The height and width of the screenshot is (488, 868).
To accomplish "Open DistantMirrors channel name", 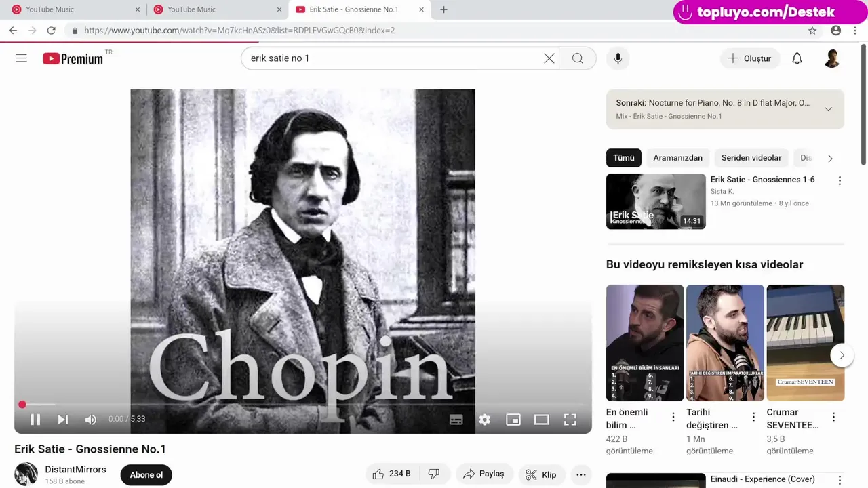I will tap(76, 470).
